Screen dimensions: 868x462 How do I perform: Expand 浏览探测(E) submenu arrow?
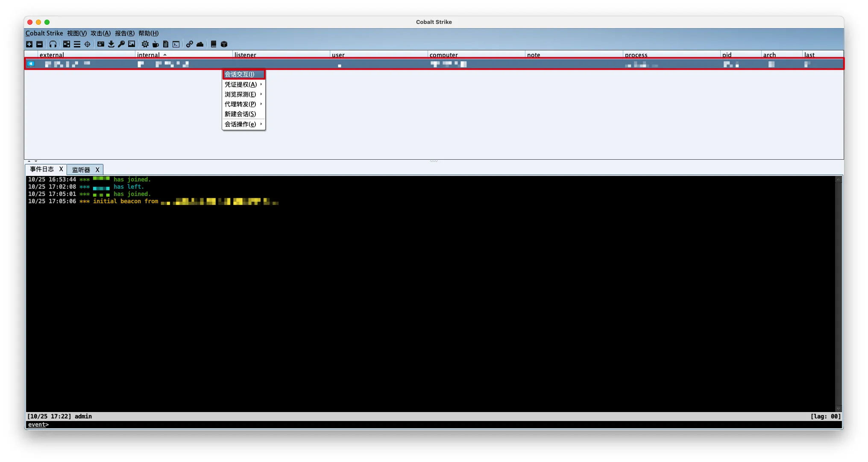click(x=261, y=94)
